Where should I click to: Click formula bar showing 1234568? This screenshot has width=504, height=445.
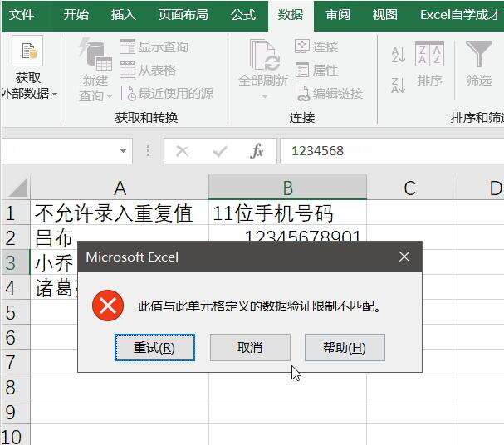click(392, 151)
